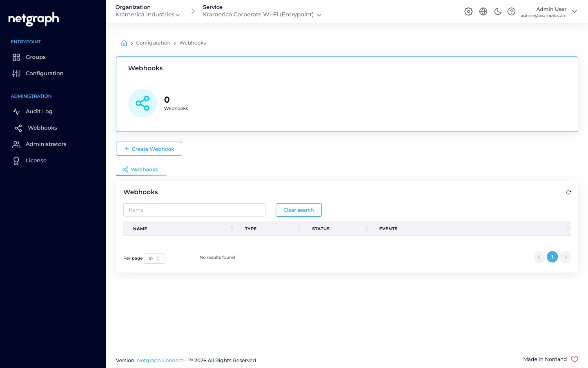588x368 pixels.
Task: Refresh the Webhooks table
Action: click(568, 193)
